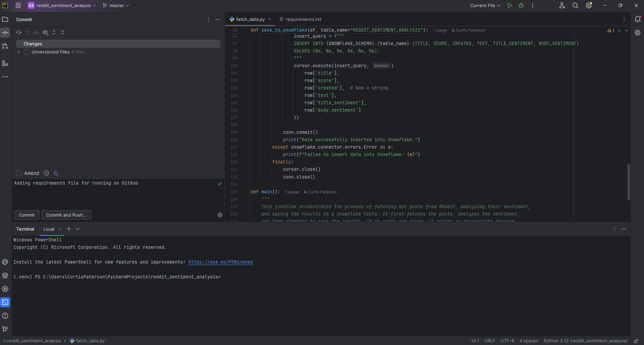
Task: Open the Python Console tool window
Action: tap(5, 262)
